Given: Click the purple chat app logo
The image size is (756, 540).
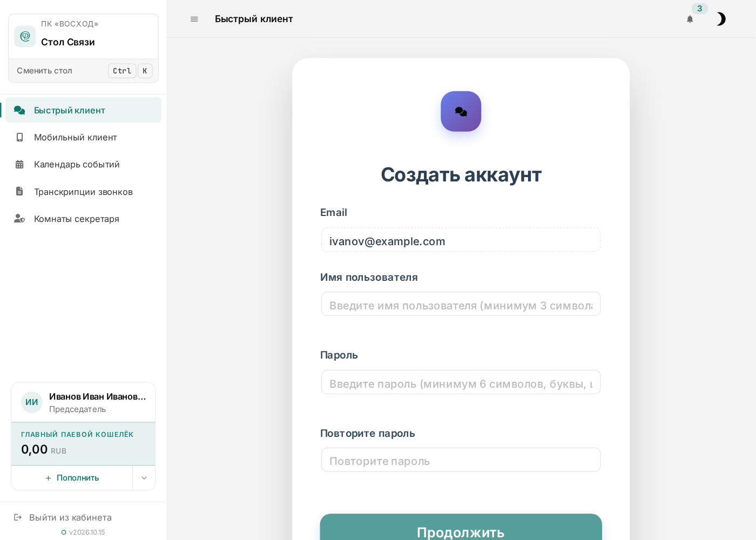Looking at the screenshot, I should [x=461, y=111].
